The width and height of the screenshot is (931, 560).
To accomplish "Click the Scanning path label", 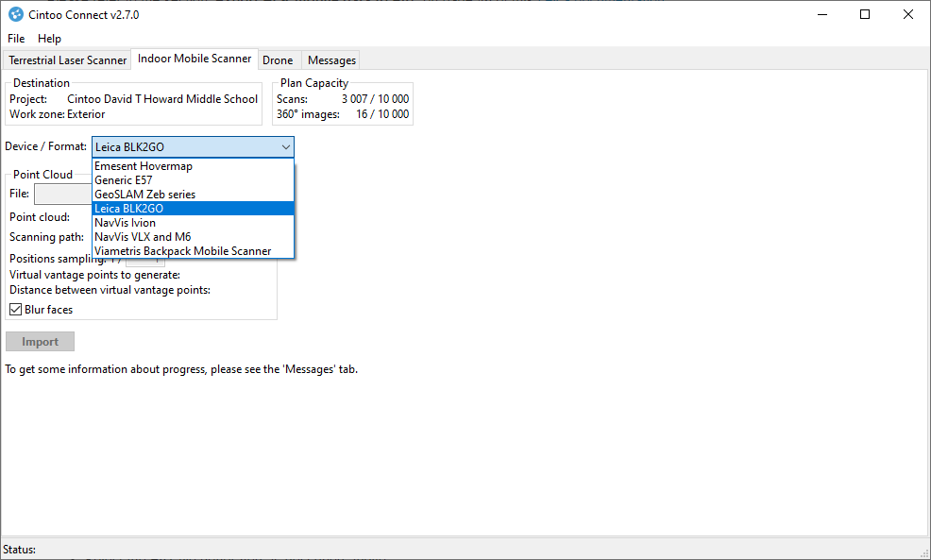I will pyautogui.click(x=47, y=237).
